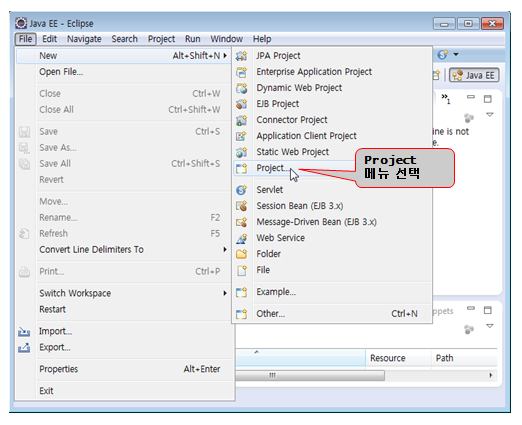Click the Export icon in File menu

pos(24,348)
